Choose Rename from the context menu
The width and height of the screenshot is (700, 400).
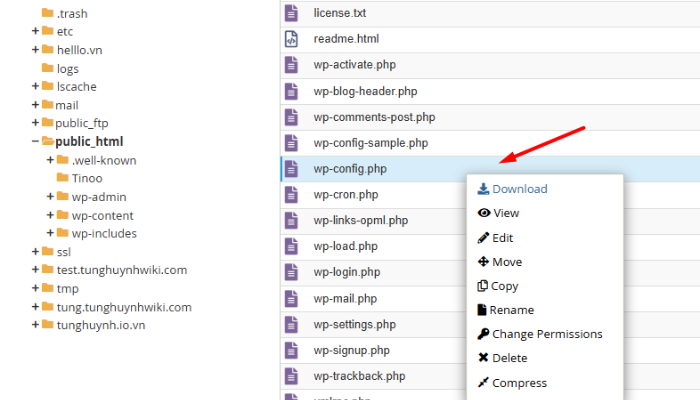click(x=511, y=310)
